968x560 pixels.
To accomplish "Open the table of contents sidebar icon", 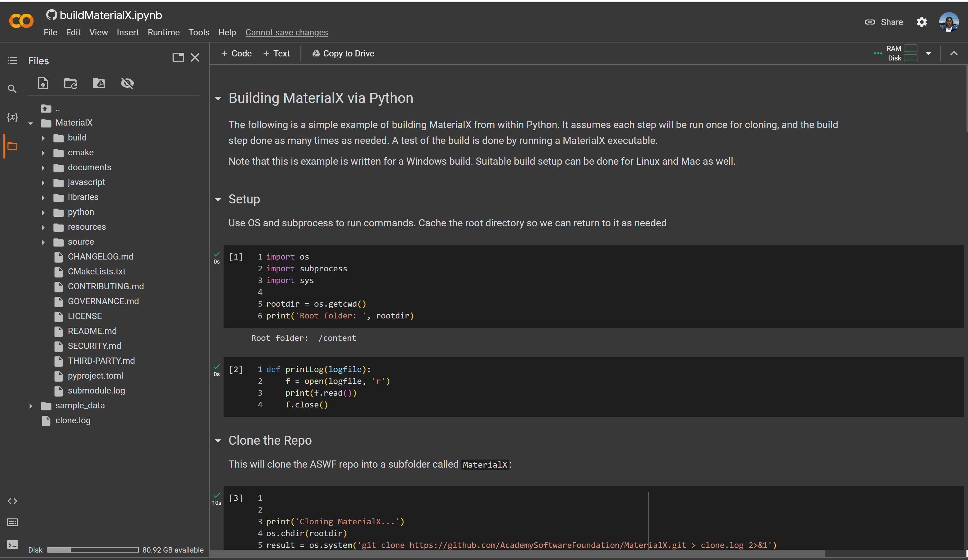I will click(12, 61).
